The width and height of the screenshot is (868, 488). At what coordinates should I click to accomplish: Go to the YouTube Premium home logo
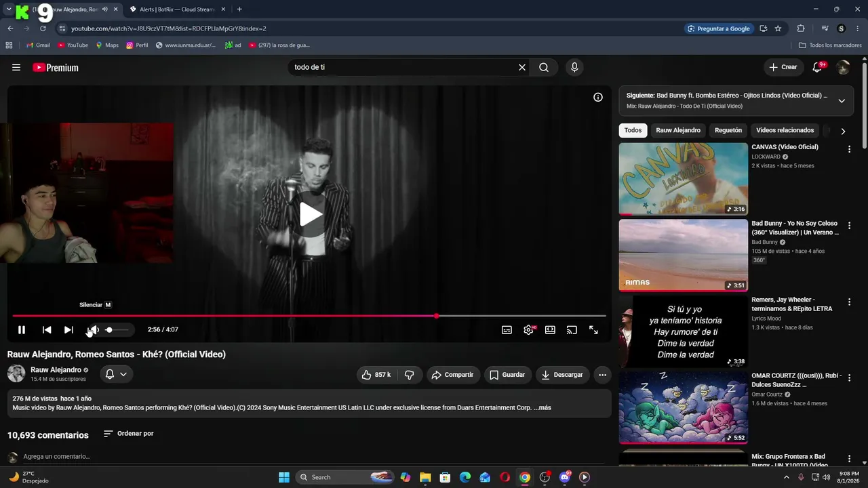pos(56,67)
